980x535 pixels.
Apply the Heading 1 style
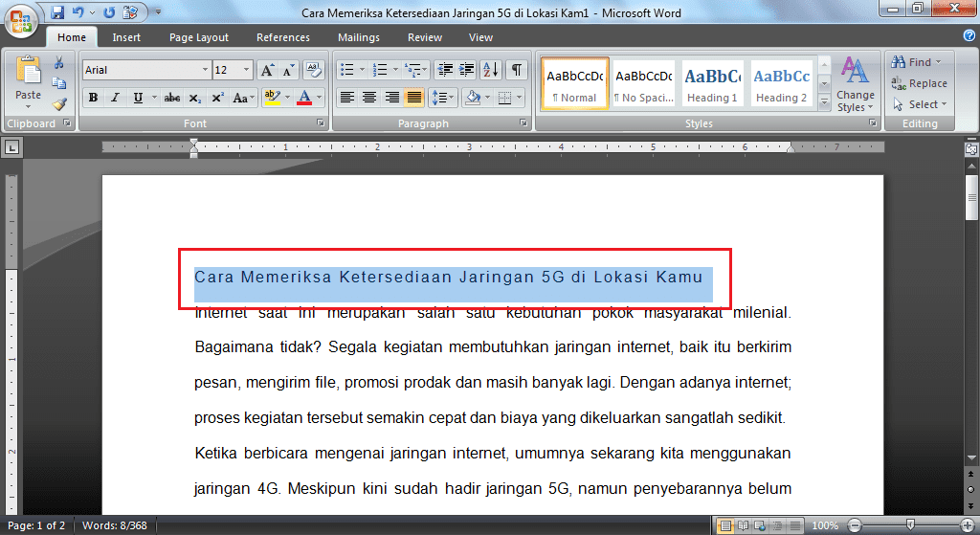[712, 84]
